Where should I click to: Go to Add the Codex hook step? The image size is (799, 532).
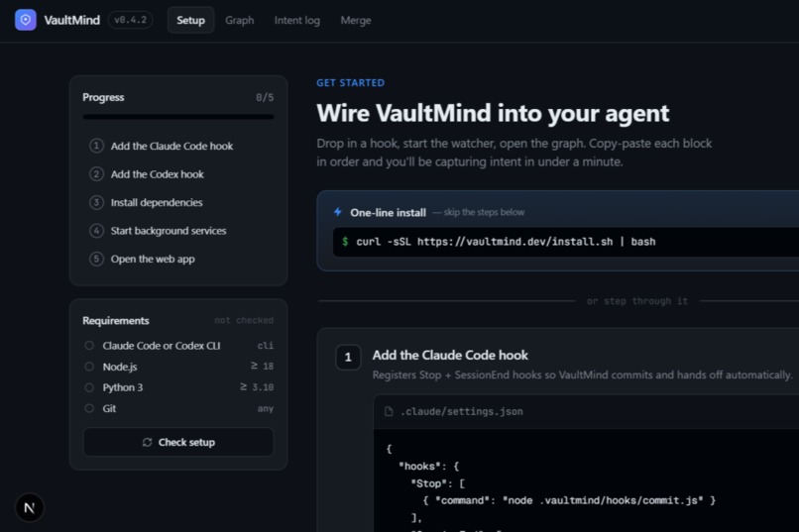pyautogui.click(x=177, y=174)
